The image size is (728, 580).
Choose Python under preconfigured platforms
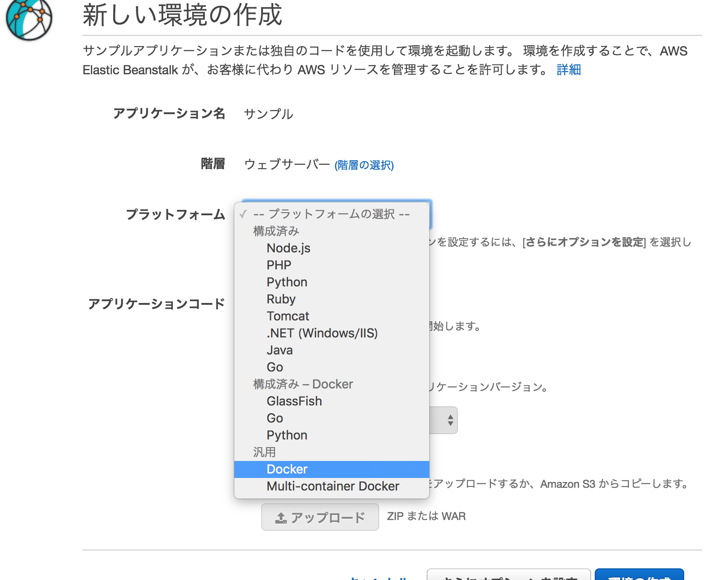click(x=331, y=282)
